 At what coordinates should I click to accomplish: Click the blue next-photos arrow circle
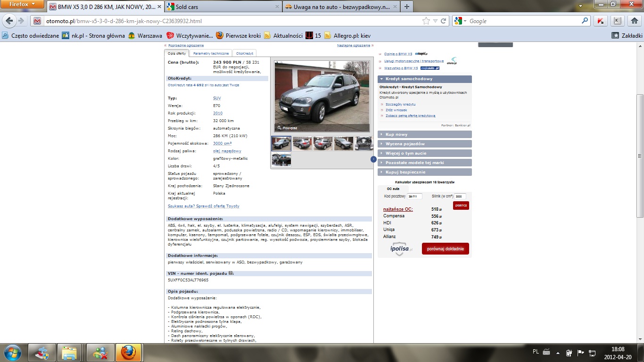[x=373, y=159]
